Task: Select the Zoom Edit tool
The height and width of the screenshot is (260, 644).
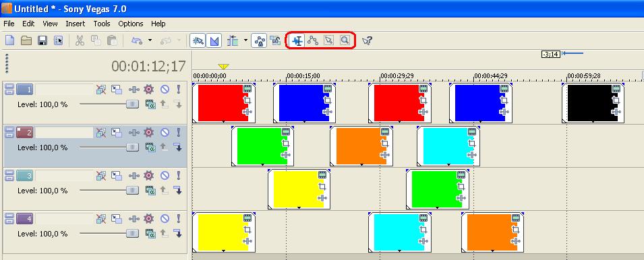Action: 345,40
